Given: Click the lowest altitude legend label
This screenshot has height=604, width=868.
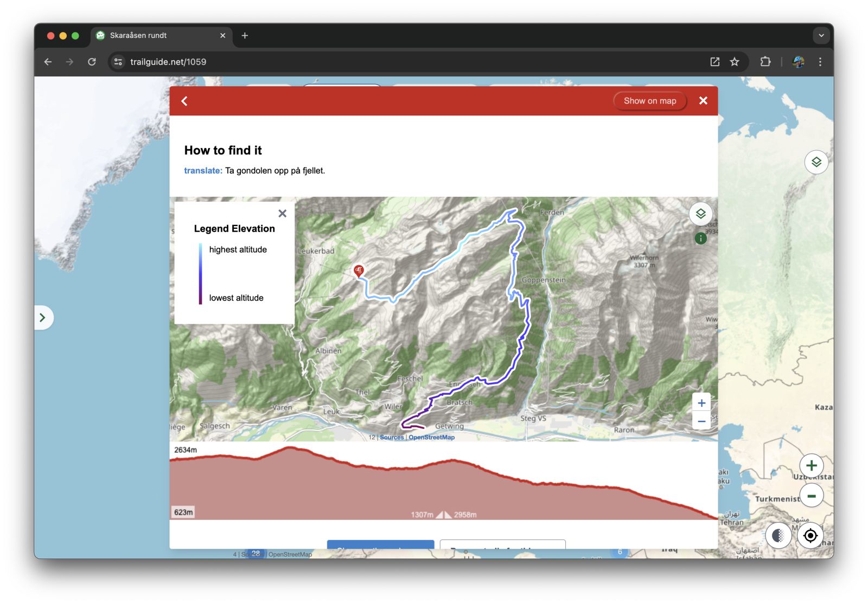Looking at the screenshot, I should 237,298.
